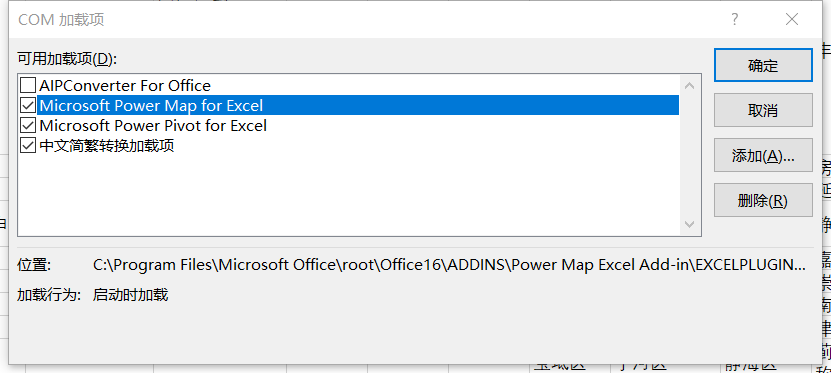Open the 添加(A)... add-in browser
Image resolution: width=831 pixels, height=373 pixels.
763,155
